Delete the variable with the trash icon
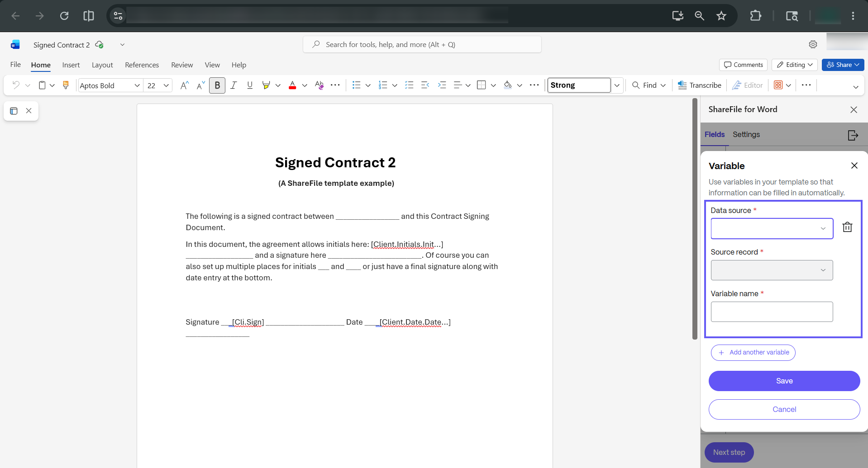The width and height of the screenshot is (868, 468). click(x=847, y=227)
